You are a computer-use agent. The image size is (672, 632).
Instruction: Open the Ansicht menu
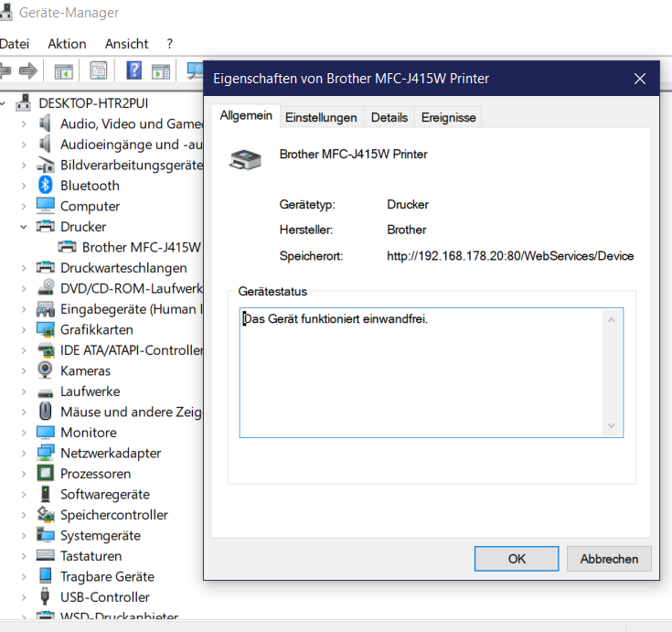coord(126,44)
